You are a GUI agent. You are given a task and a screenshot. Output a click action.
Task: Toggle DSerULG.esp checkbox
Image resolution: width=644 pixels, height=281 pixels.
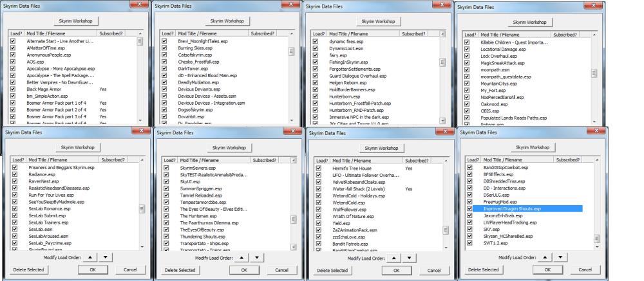tap(470, 195)
